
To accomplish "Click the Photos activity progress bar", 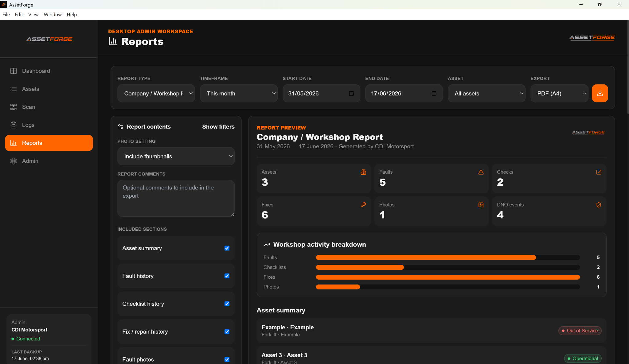I will 448,287.
